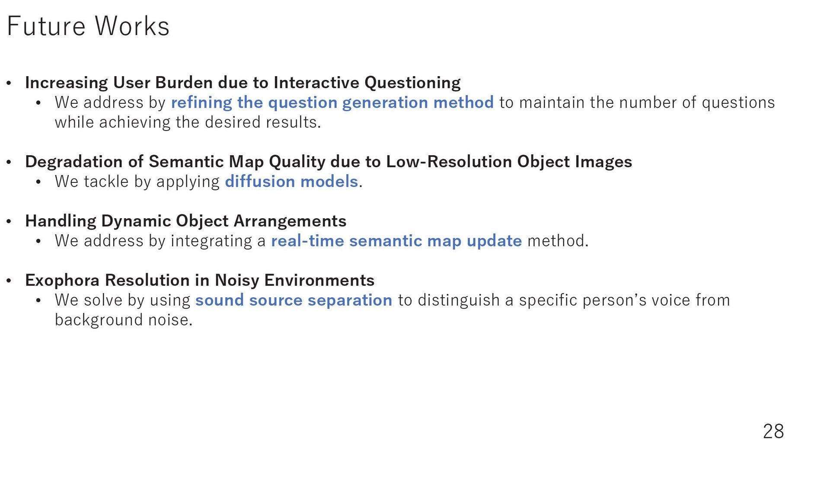Click the slide page number 28
830x504 pixels.
click(x=773, y=431)
